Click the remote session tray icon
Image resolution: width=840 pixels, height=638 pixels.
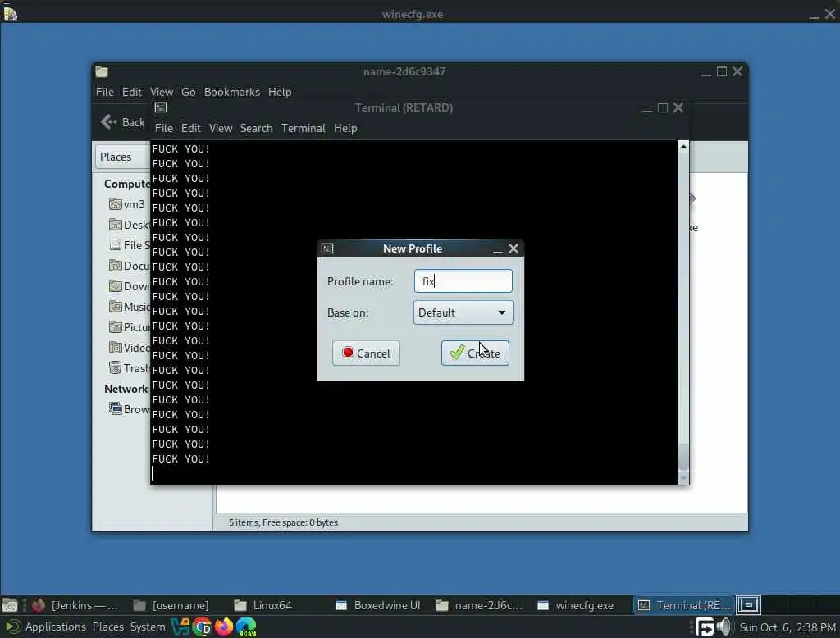click(x=705, y=627)
